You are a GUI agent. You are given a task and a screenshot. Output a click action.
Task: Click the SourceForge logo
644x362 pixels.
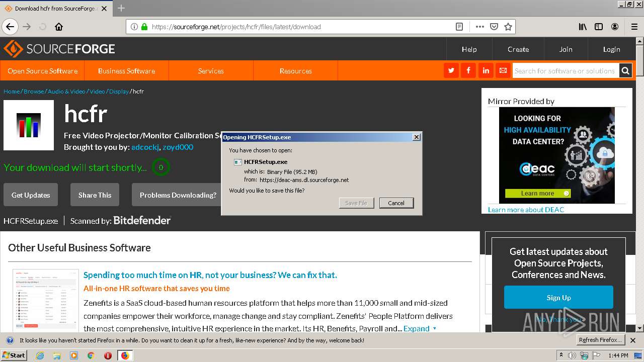tap(59, 49)
